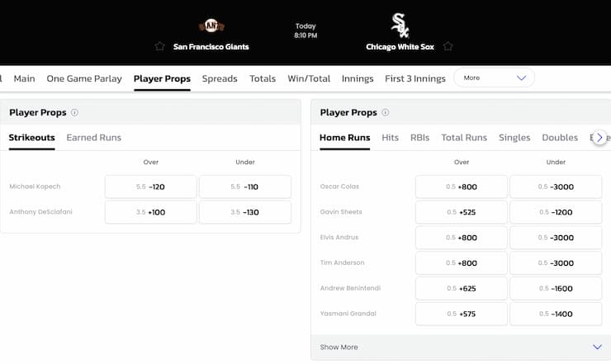
Task: Click the Chicago White Sox team logo
Action: pyautogui.click(x=400, y=26)
